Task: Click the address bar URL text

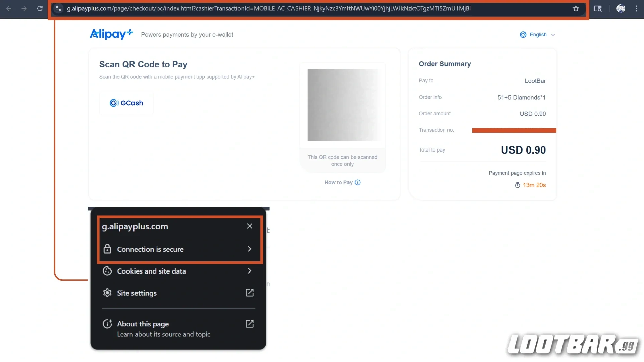Action: pos(269,9)
